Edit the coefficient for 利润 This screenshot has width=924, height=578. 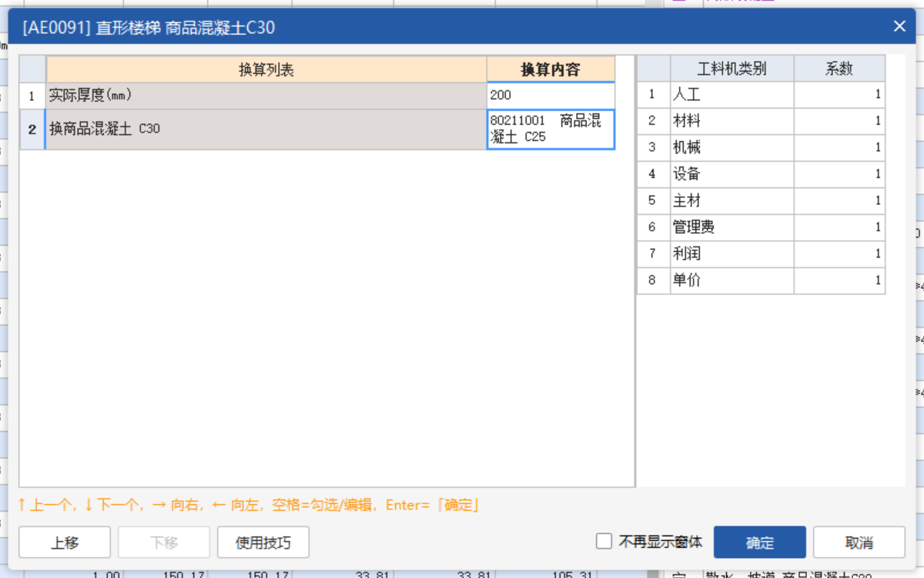pos(839,254)
